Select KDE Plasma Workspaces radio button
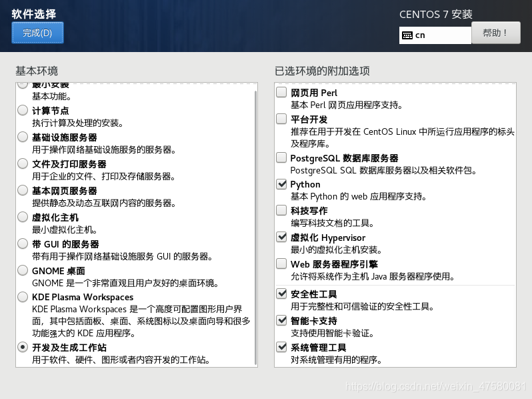This screenshot has height=399, width=532. coord(23,297)
